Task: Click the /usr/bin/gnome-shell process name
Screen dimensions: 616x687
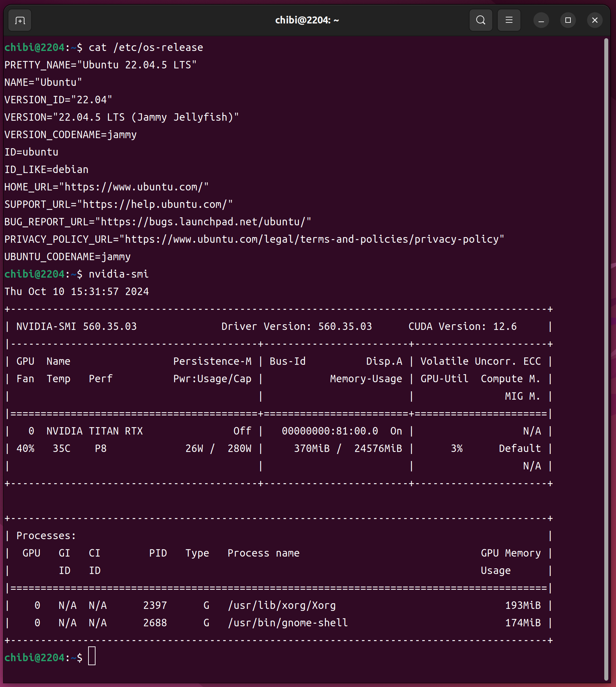Action: click(288, 623)
